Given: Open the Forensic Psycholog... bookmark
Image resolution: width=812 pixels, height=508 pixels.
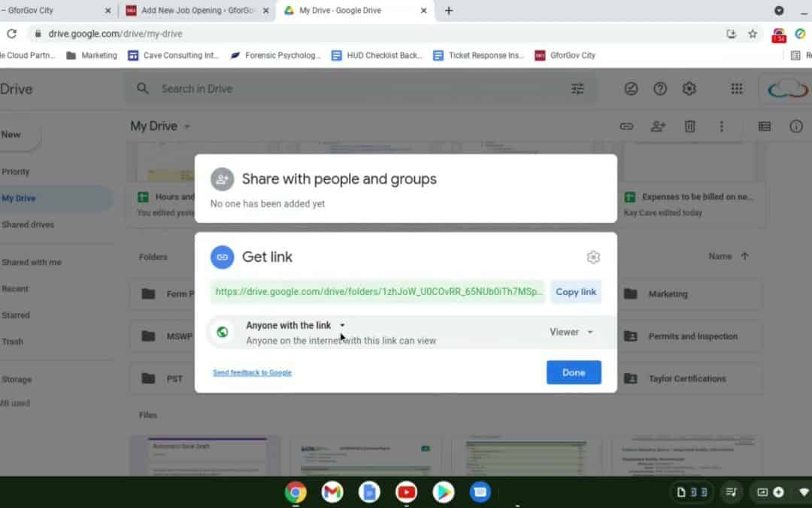Looking at the screenshot, I should [x=275, y=56].
